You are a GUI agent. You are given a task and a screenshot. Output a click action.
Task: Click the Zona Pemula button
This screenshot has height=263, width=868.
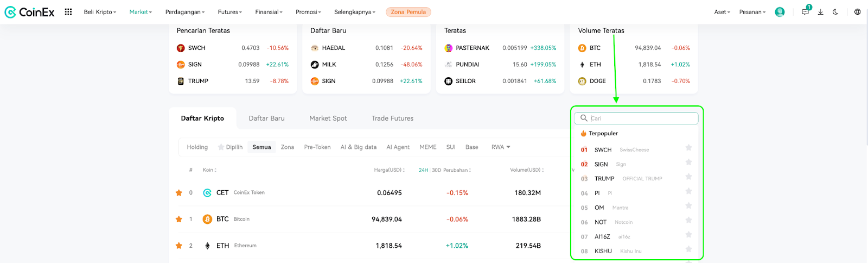[x=409, y=12]
